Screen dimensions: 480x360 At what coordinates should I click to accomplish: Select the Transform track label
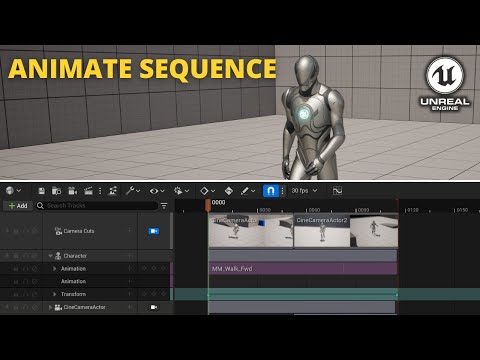(73, 294)
